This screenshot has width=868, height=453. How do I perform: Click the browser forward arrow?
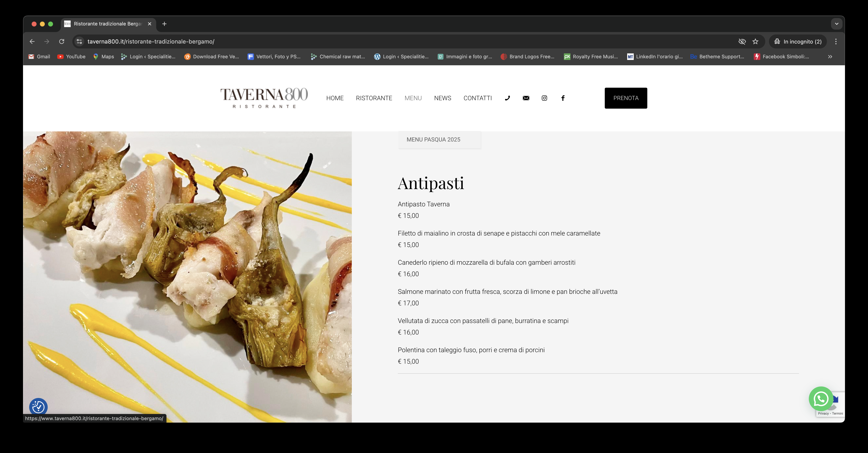(x=47, y=41)
